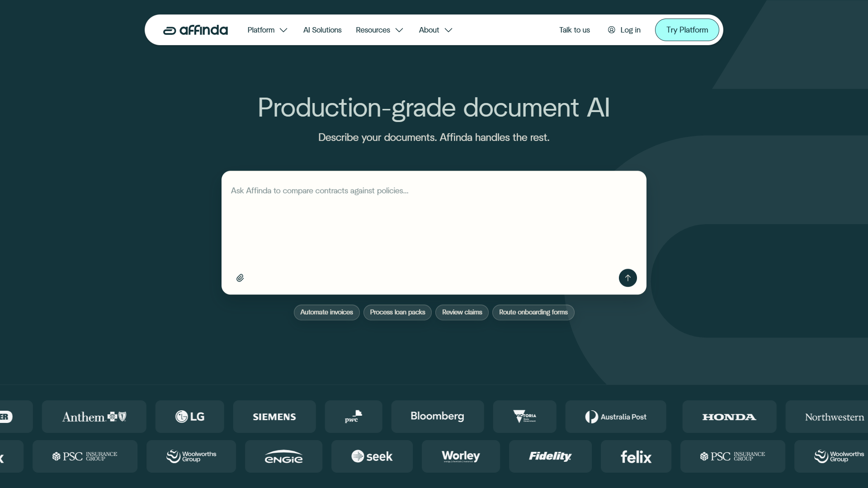Click the Fidelity logo tile
The image size is (868, 488).
550,456
